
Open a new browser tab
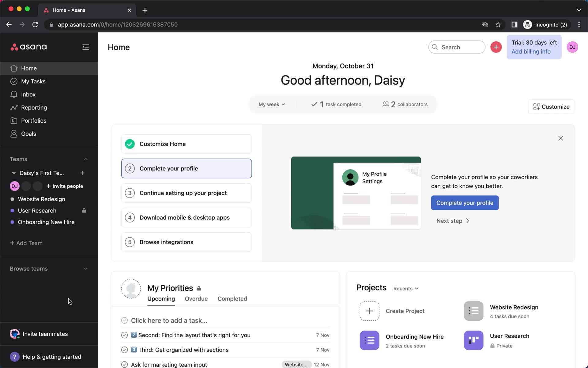145,10
